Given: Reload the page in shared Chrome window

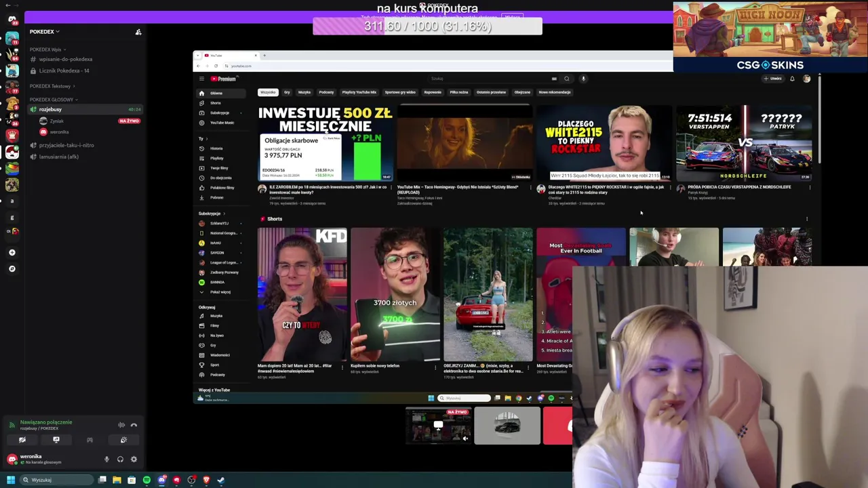Looking at the screenshot, I should coord(216,66).
